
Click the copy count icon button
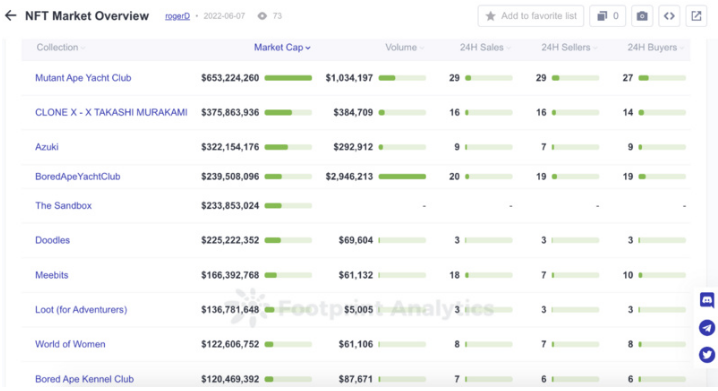point(607,16)
